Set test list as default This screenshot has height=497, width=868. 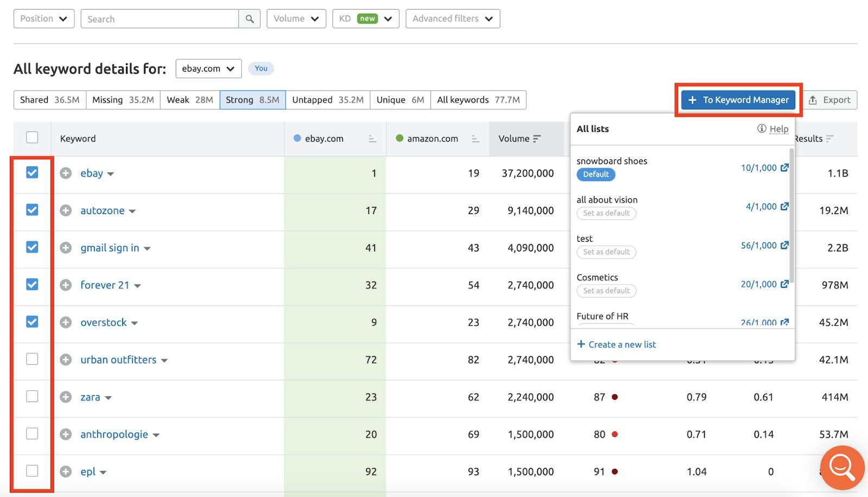coord(607,252)
